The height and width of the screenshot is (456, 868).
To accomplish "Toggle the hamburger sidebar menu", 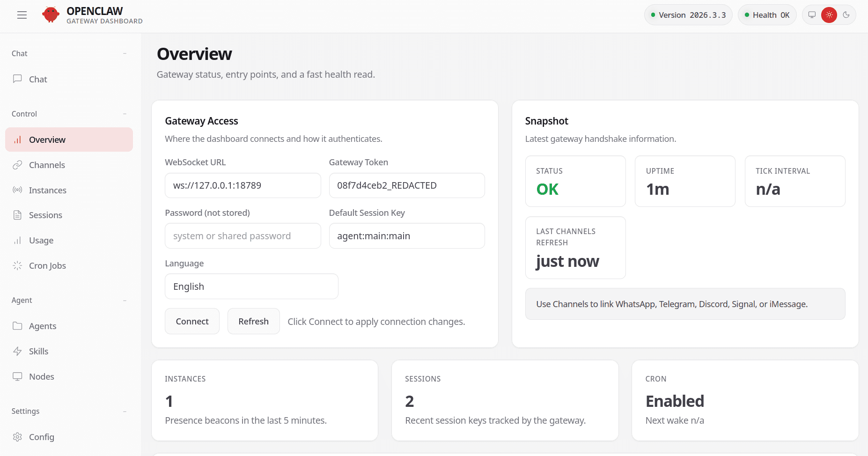I will tap(22, 15).
